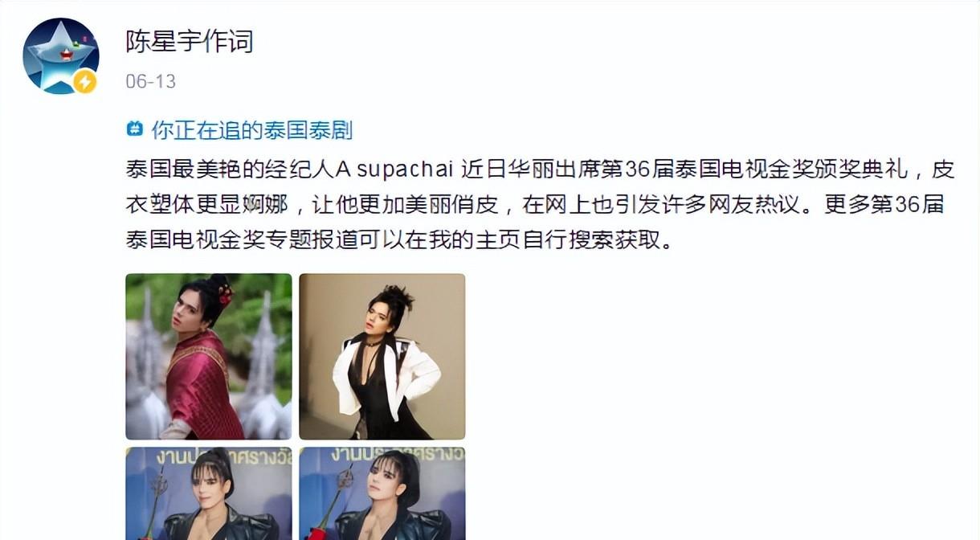This screenshot has height=540, width=980.
Task: Click the 06-13 post date
Action: [150, 81]
